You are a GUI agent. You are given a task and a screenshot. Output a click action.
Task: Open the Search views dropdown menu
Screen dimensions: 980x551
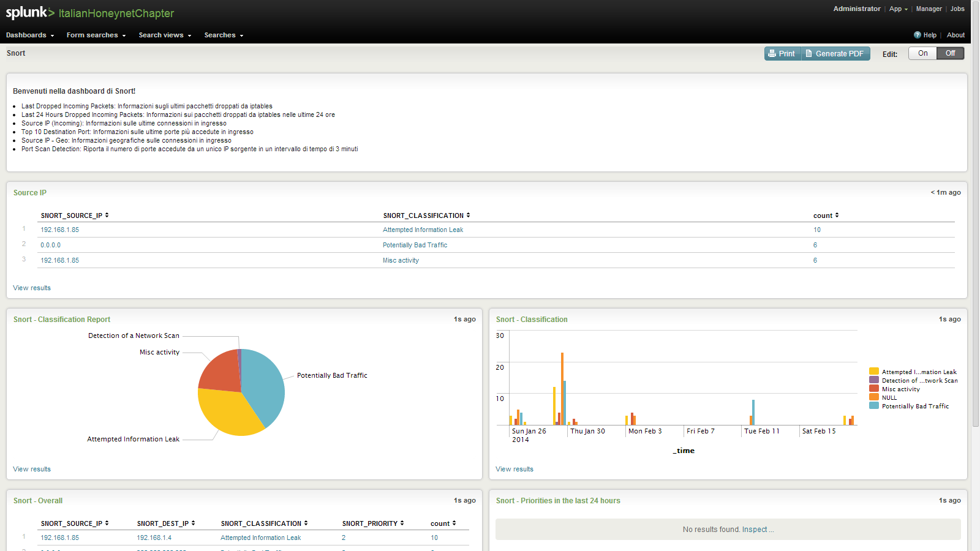point(165,35)
